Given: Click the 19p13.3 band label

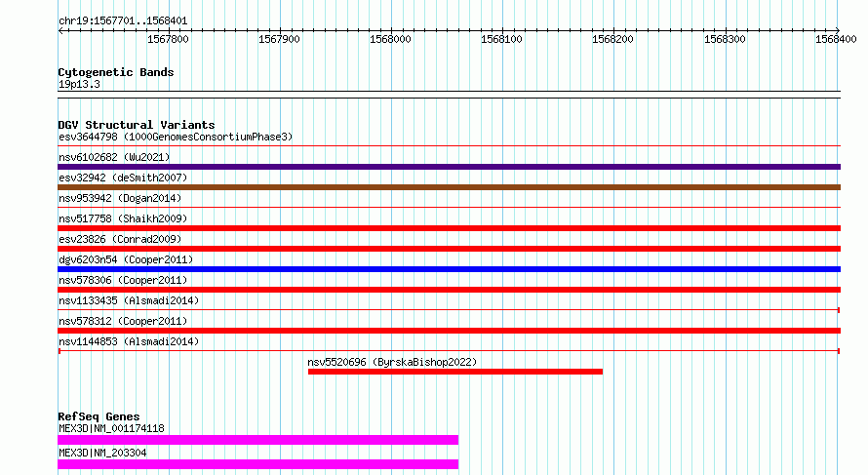Looking at the screenshot, I should (x=79, y=85).
